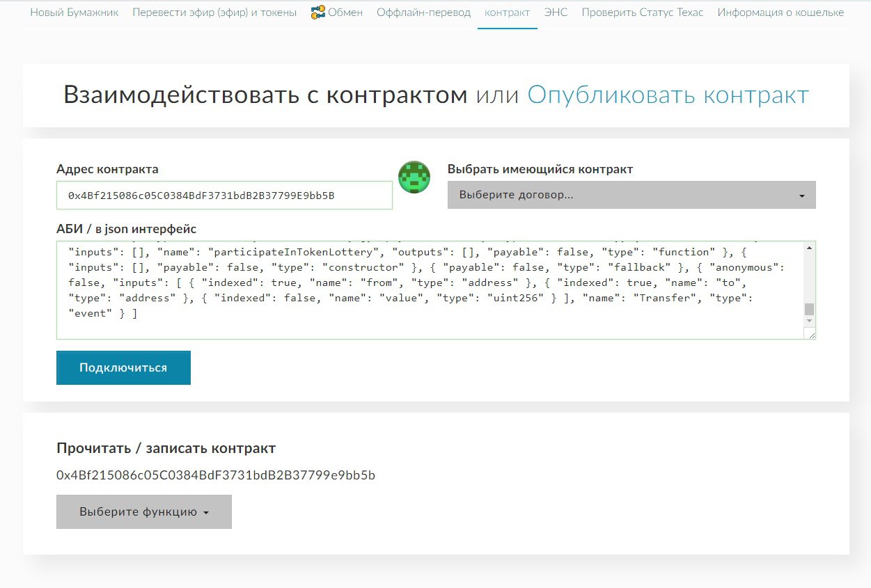Click the contract address under Прочитать / записать контракт

[x=216, y=476]
